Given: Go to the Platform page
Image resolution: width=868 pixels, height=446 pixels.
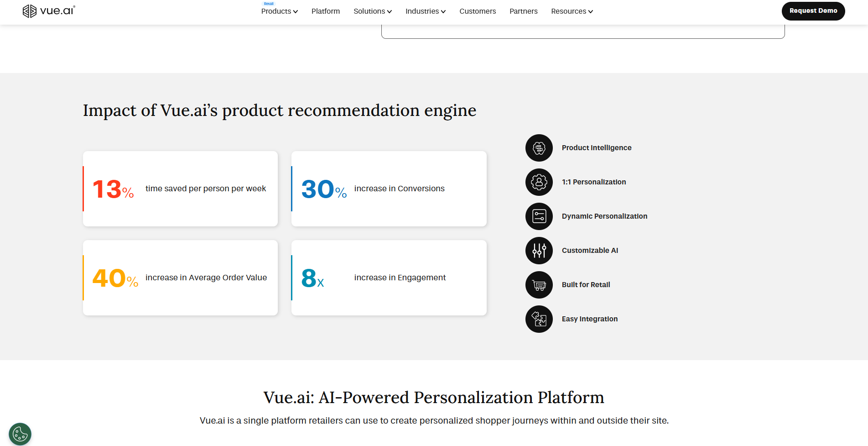Looking at the screenshot, I should [x=325, y=11].
